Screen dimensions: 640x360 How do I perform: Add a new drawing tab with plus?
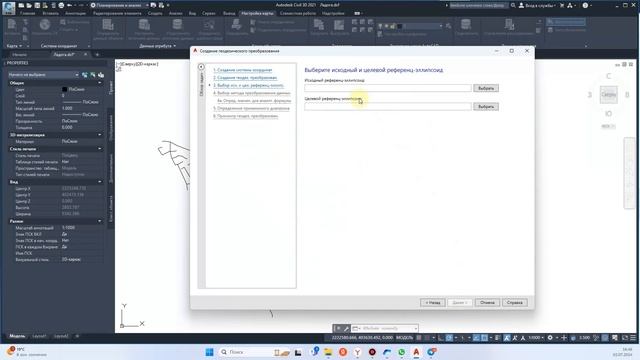click(97, 54)
